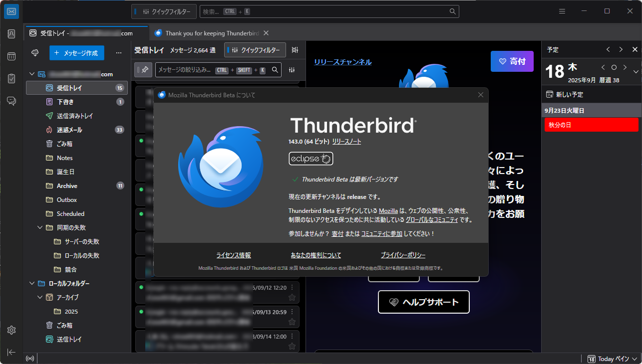
Task: Open the Tasks space icon
Action: (11, 78)
